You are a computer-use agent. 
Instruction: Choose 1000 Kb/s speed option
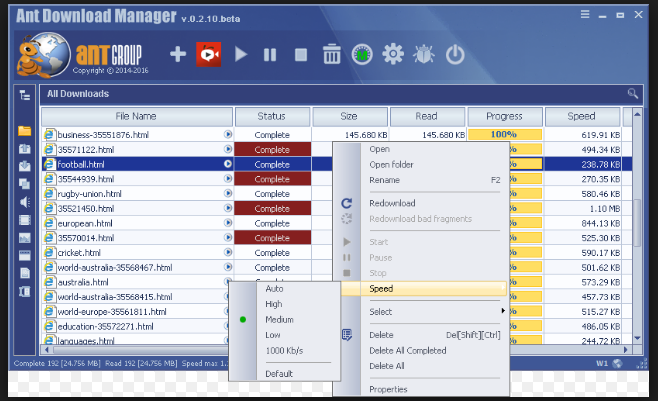tap(284, 351)
